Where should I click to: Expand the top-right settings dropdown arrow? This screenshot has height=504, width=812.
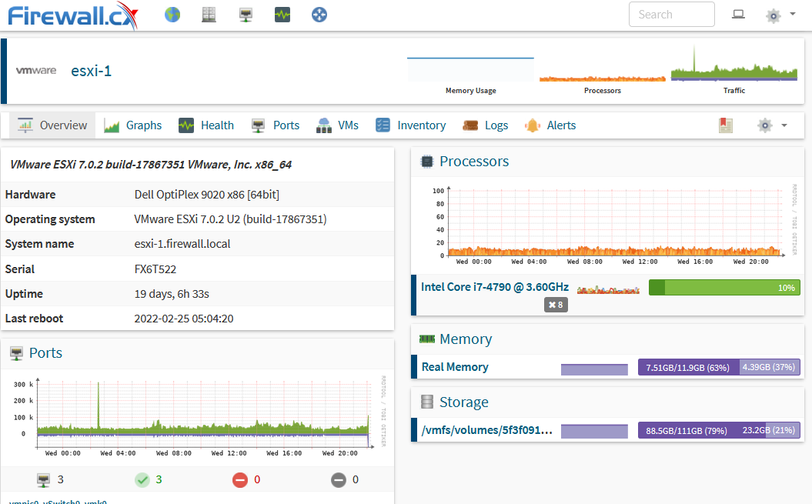point(792,14)
